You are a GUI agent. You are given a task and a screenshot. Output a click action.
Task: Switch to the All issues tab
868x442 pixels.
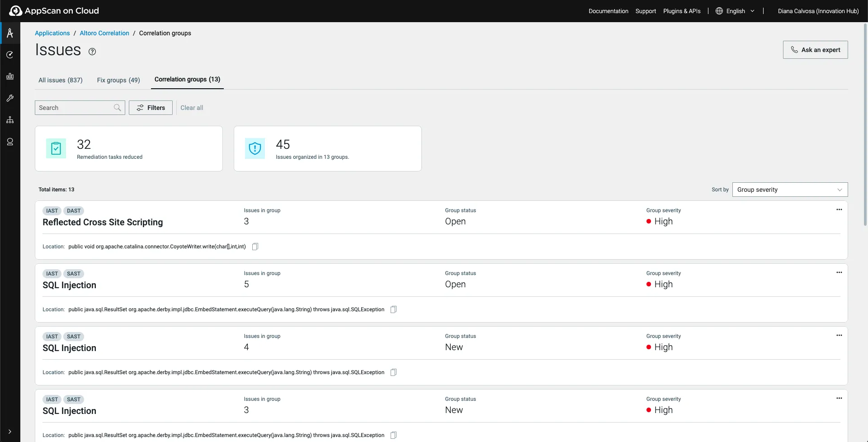pyautogui.click(x=61, y=80)
